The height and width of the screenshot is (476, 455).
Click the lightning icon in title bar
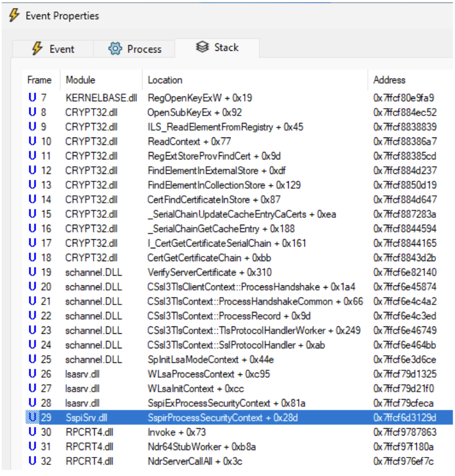tap(14, 16)
